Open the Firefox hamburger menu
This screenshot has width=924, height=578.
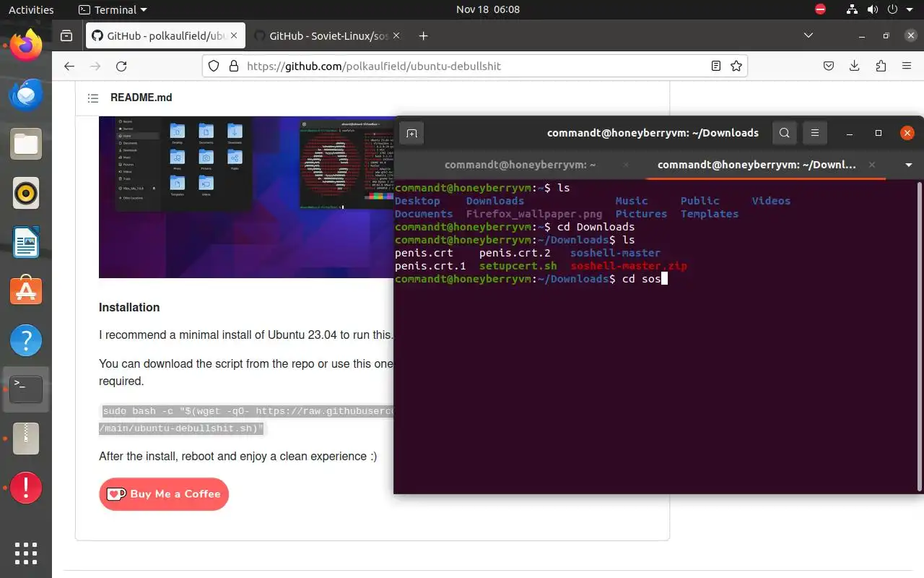tap(906, 66)
